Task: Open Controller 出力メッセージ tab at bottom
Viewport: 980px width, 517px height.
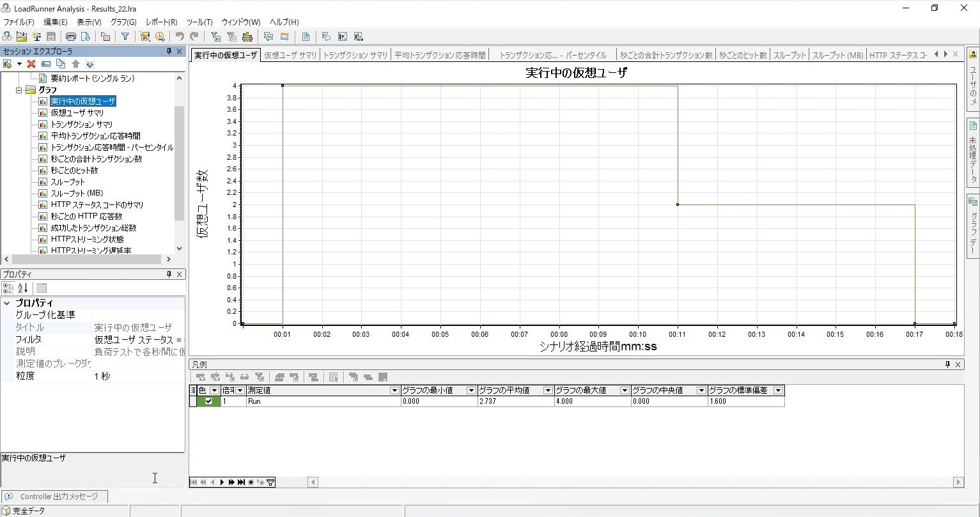Action: (54, 497)
